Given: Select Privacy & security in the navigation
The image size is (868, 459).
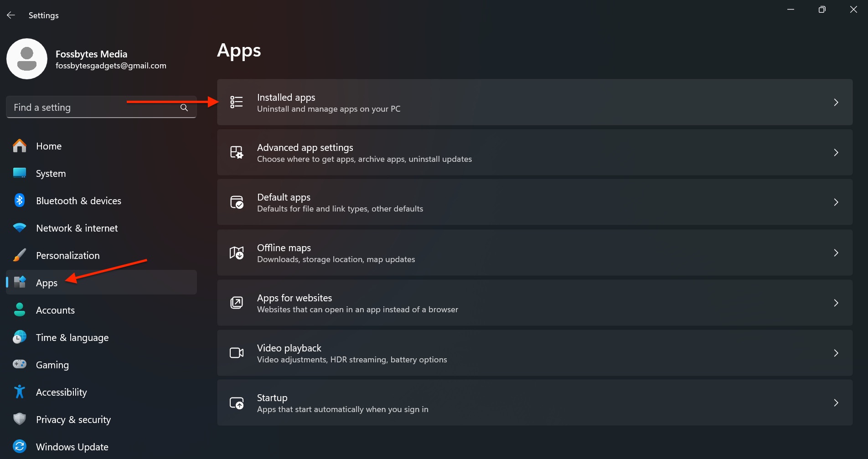Looking at the screenshot, I should tap(73, 419).
